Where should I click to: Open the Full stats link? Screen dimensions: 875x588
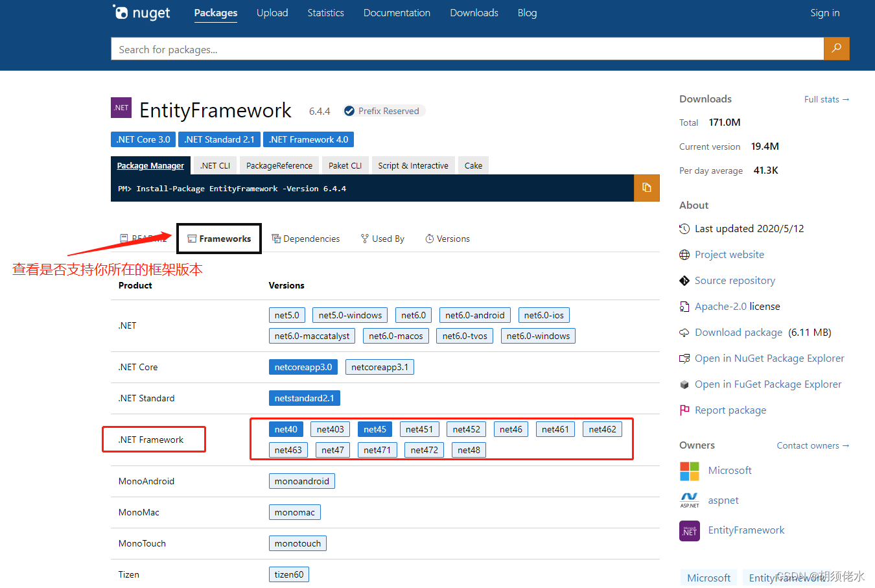(x=826, y=99)
